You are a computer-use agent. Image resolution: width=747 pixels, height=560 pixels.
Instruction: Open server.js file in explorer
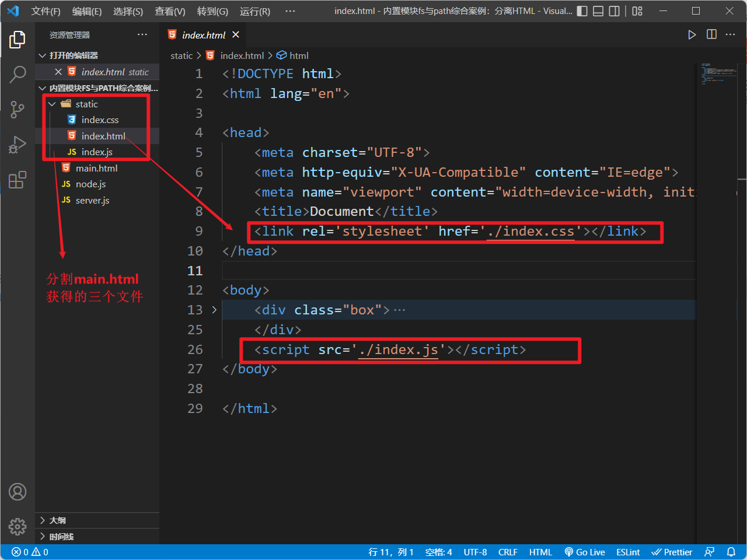(97, 200)
